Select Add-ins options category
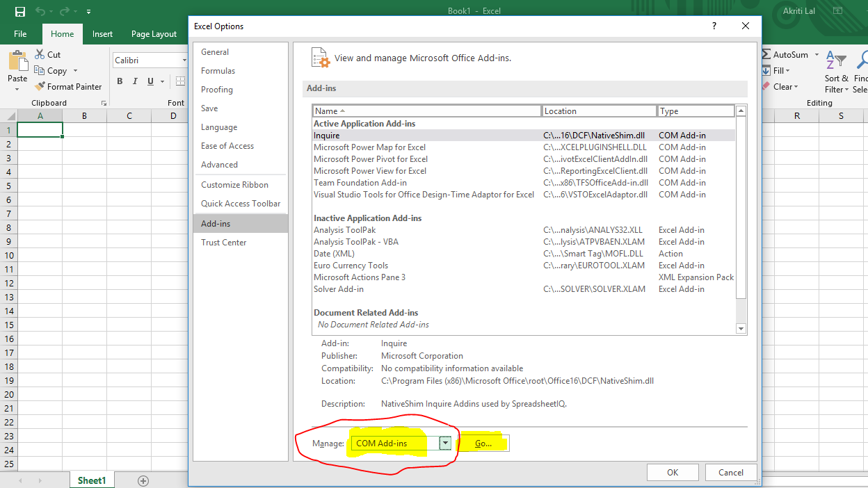The height and width of the screenshot is (488, 868). [x=240, y=224]
